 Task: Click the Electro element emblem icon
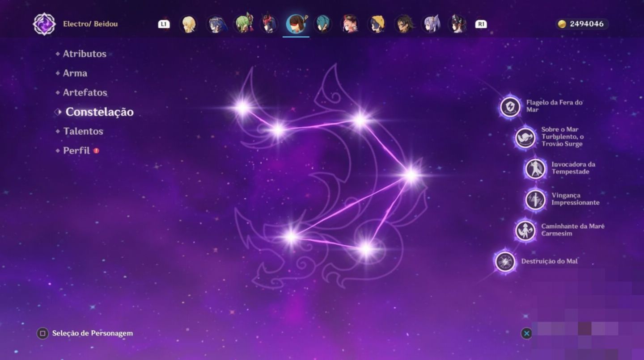click(x=44, y=24)
